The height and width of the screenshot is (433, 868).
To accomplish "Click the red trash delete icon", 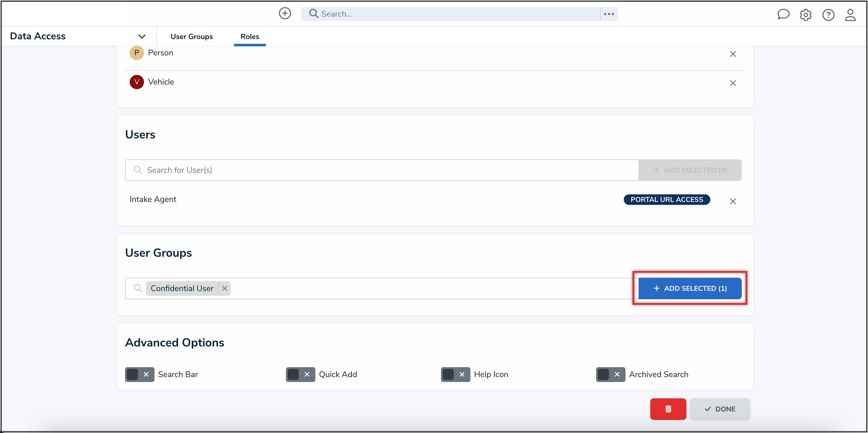I will point(668,409).
